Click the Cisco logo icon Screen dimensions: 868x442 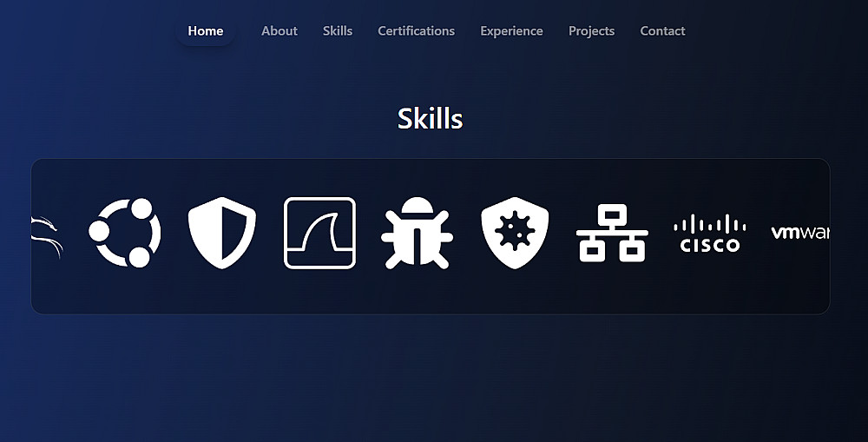click(710, 234)
